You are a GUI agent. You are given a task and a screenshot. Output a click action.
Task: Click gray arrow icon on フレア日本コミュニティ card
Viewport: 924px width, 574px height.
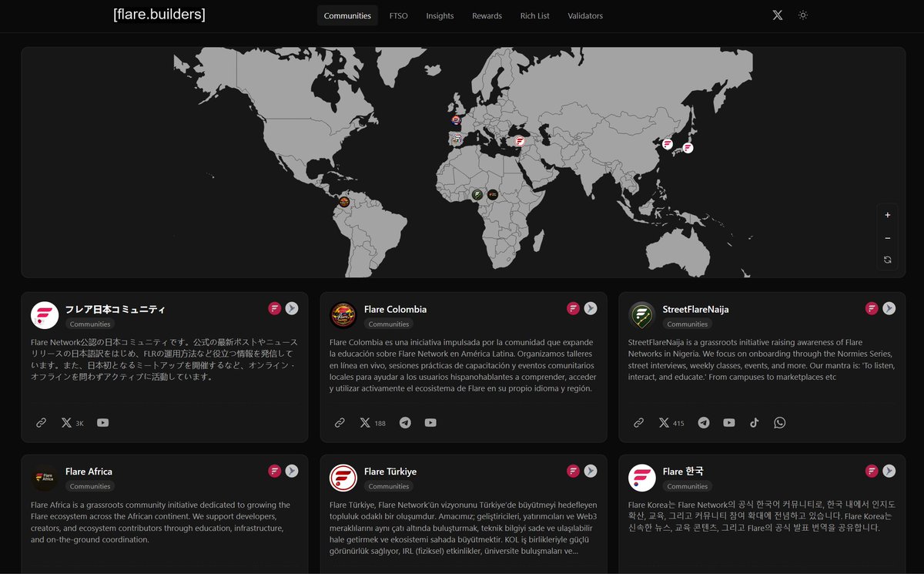pos(292,308)
